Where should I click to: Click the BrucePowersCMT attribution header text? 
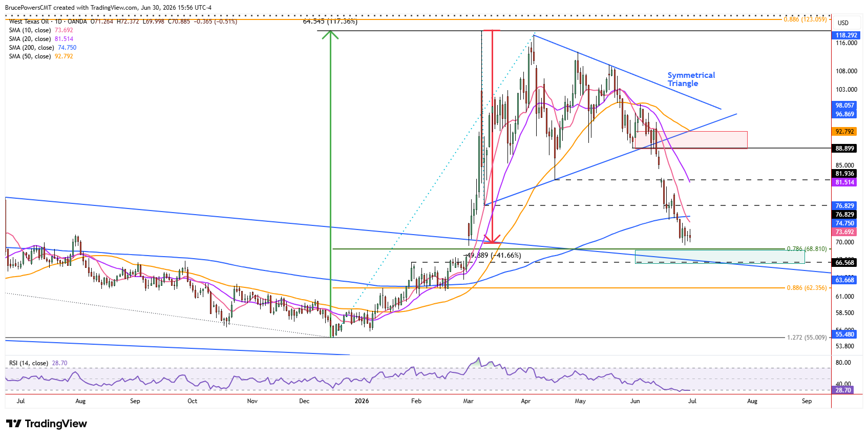[108, 8]
